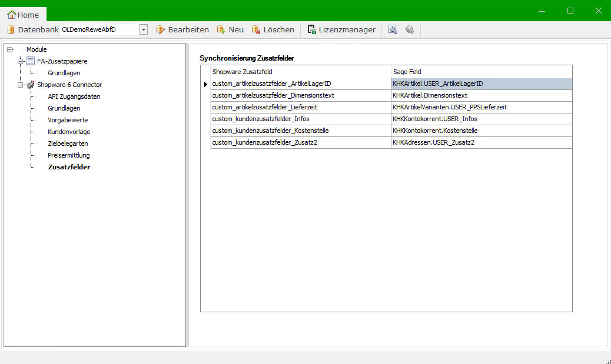Open the Lizenzmanager
Viewport: 611px width, 364px height.
coord(341,29)
